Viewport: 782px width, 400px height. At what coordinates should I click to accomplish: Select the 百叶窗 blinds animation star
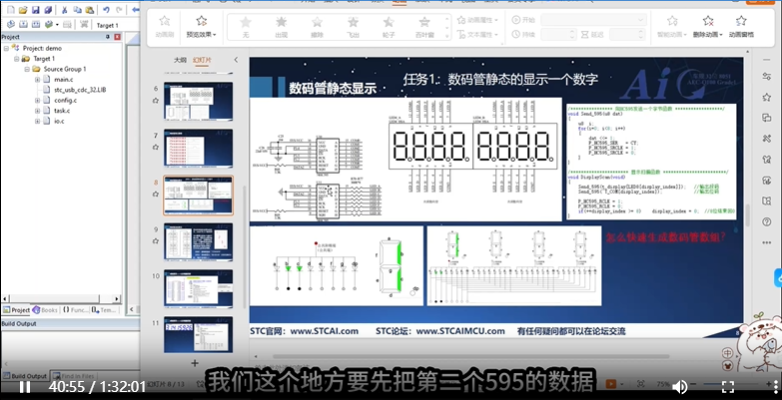click(425, 26)
